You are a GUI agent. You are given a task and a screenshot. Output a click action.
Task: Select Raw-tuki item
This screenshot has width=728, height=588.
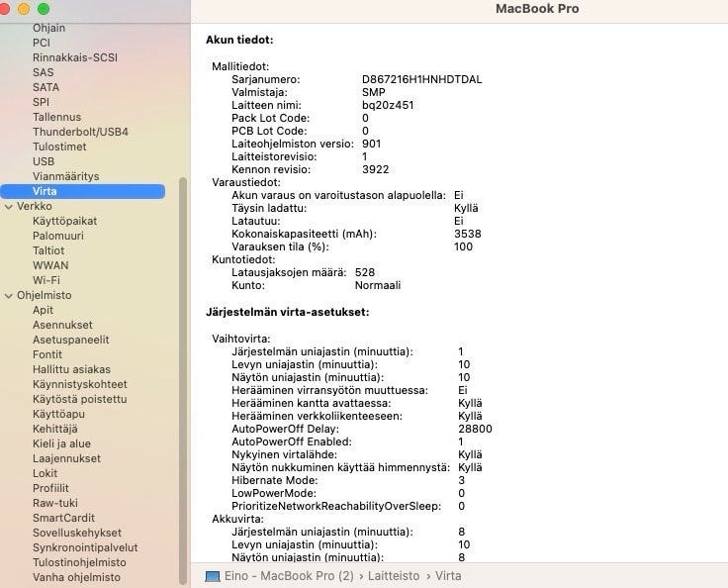[x=54, y=504]
